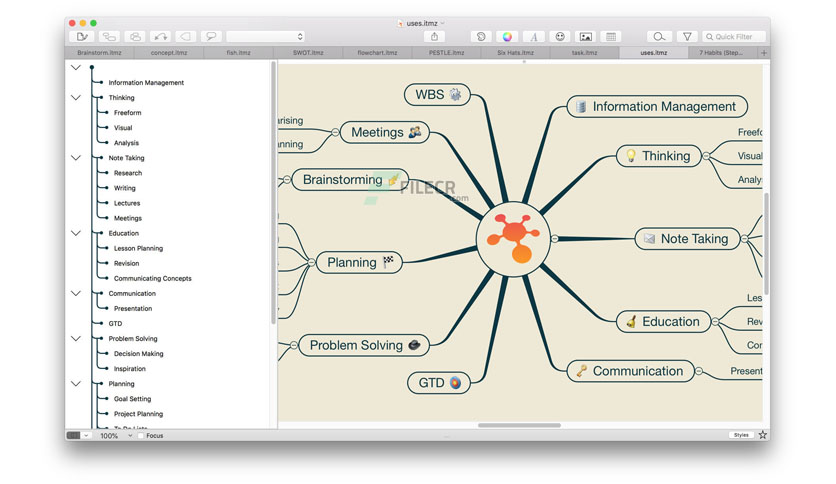The width and height of the screenshot is (836, 484).
Task: Open the color wheel picker
Action: click(x=507, y=36)
